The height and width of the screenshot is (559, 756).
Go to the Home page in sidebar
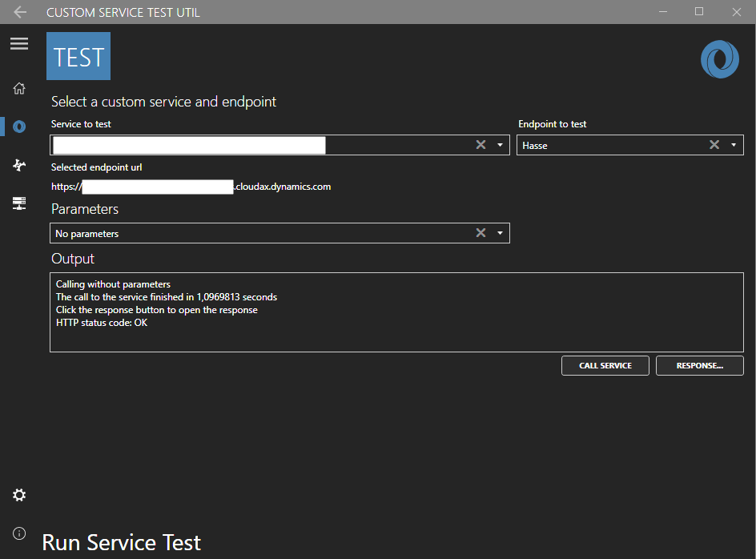click(x=19, y=88)
